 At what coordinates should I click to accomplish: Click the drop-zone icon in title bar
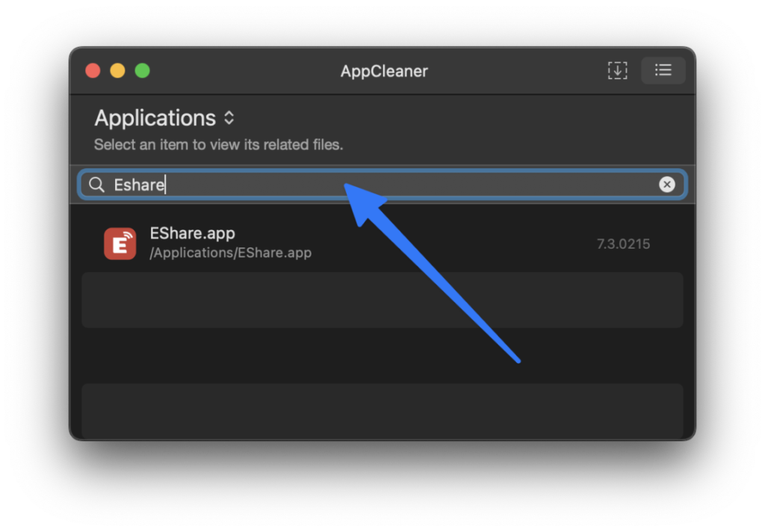tap(617, 71)
